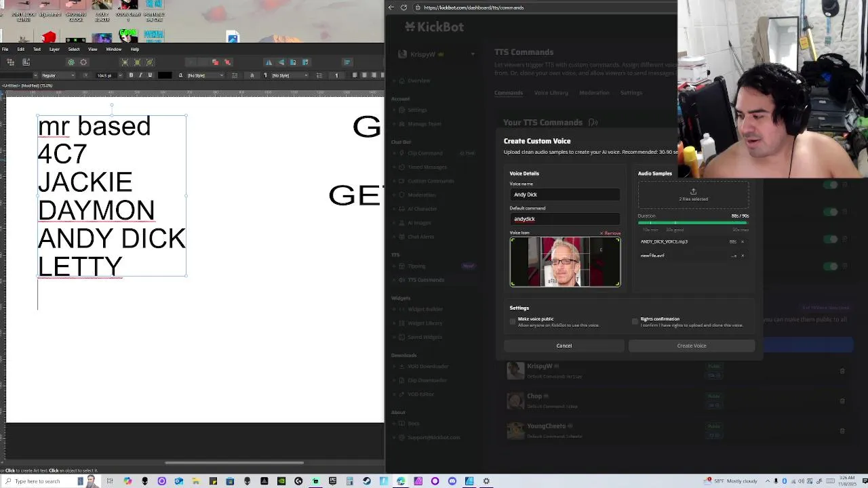Click the upload arrow in Audio Samples
The image size is (868, 488).
(693, 192)
